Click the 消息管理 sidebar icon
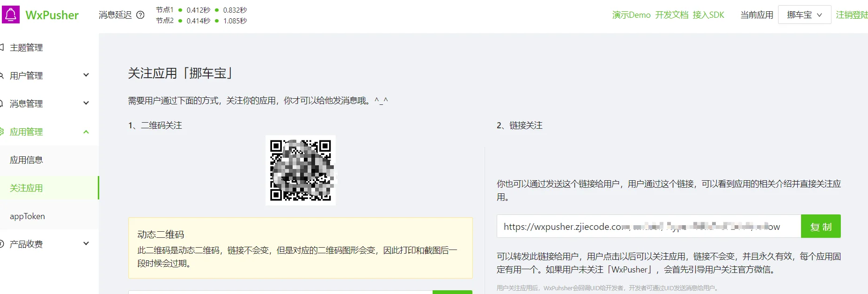The image size is (868, 294). [2, 103]
